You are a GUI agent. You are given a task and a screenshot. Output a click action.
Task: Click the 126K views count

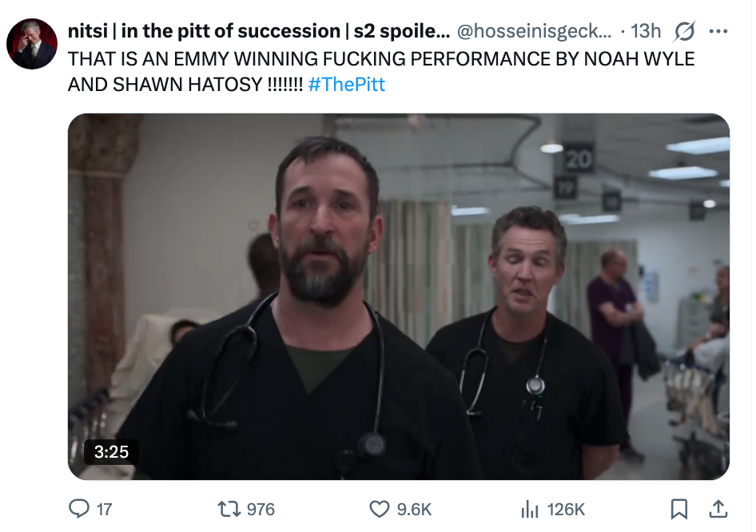(x=566, y=509)
